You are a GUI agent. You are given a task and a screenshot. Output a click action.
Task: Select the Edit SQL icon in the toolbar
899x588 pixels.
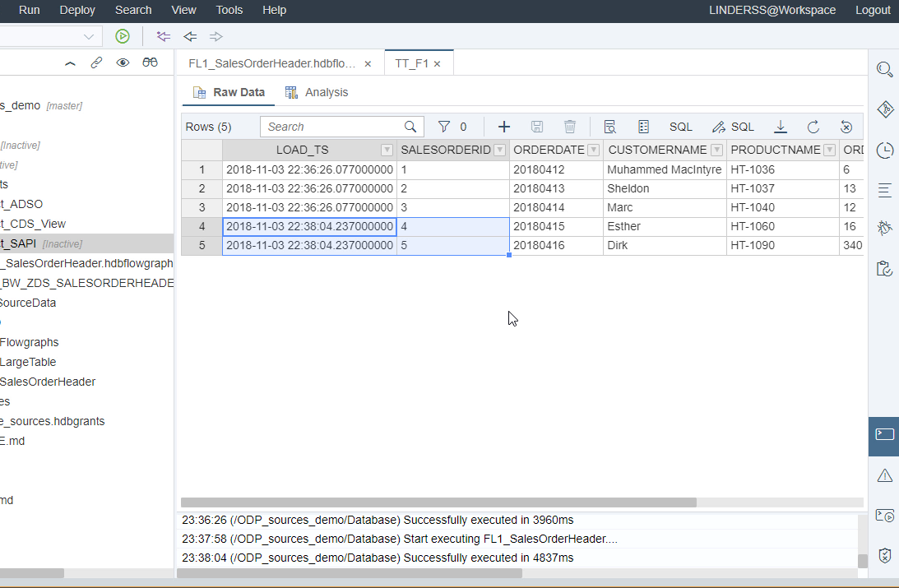click(733, 126)
